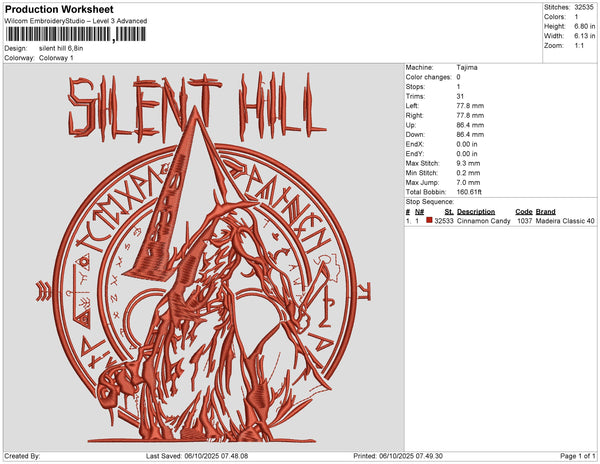The height and width of the screenshot is (464, 600).
Task: Click the Zoom 1:1 value
Action: [x=579, y=45]
